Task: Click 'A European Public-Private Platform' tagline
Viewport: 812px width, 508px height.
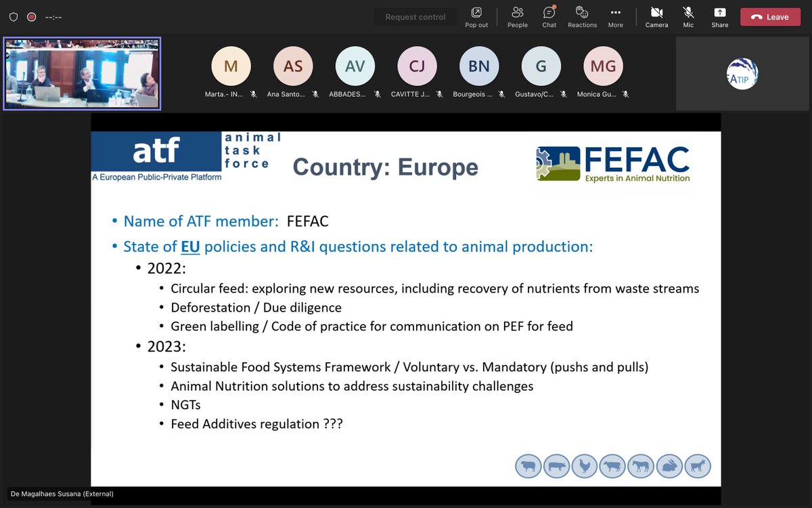Action: [156, 177]
